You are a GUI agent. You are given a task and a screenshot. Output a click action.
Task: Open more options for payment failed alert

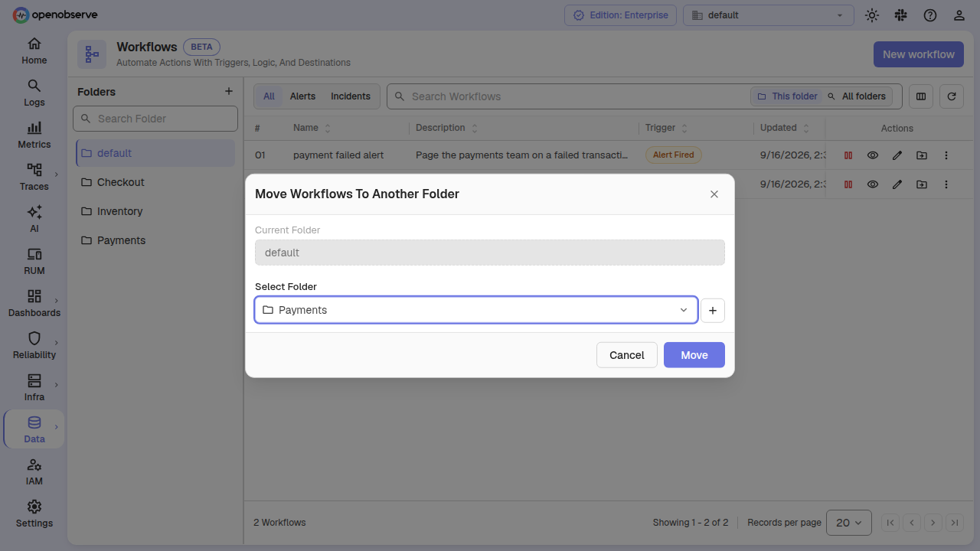(x=946, y=155)
